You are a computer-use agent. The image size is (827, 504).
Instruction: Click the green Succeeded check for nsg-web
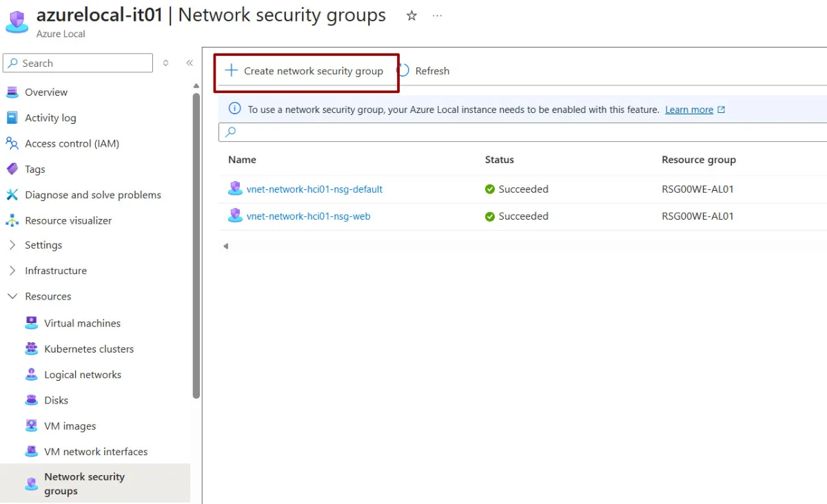click(490, 216)
